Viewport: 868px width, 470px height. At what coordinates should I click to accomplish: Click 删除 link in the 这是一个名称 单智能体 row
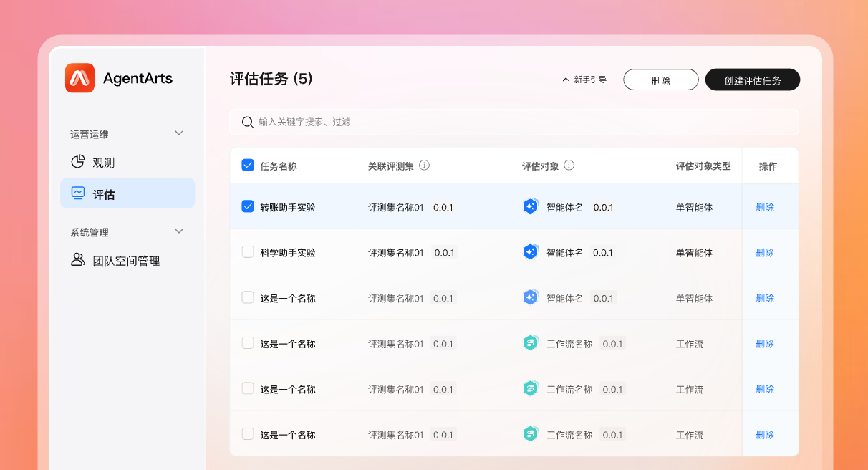point(765,298)
